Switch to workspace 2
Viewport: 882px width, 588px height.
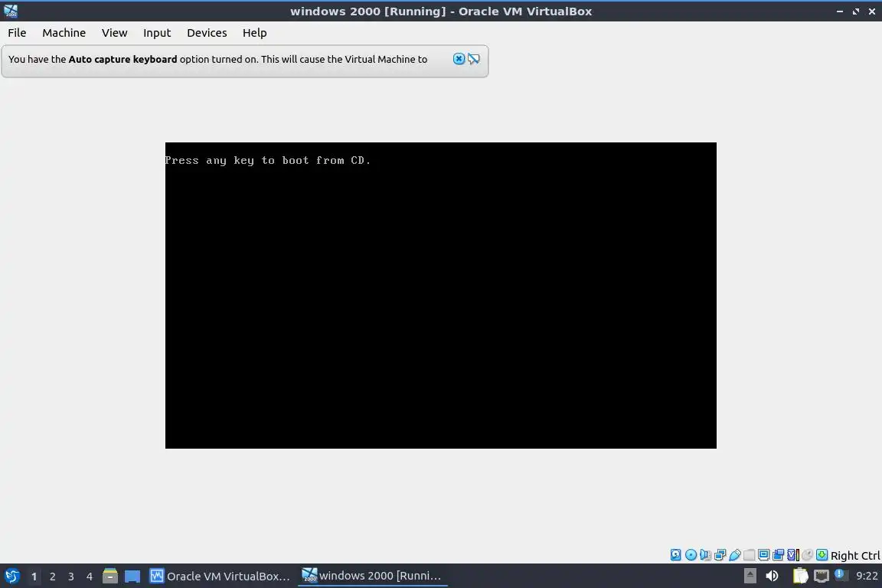tap(52, 577)
